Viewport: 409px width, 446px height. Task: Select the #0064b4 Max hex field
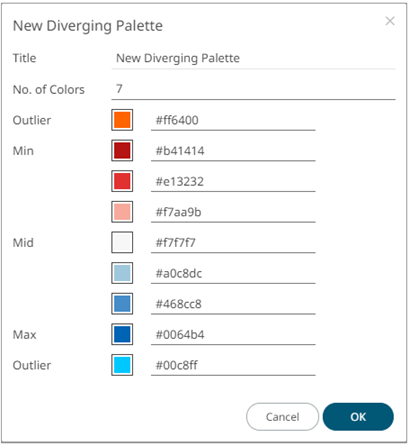click(x=233, y=335)
